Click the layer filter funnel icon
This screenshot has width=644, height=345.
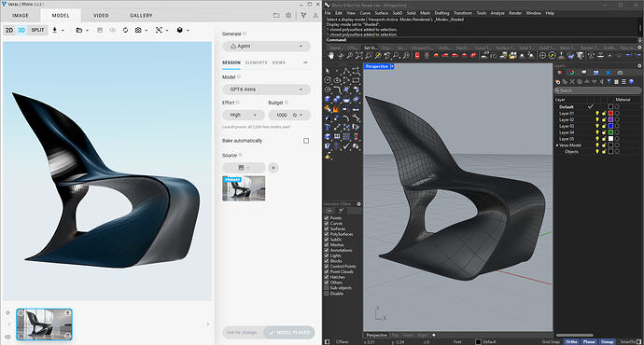[609, 82]
